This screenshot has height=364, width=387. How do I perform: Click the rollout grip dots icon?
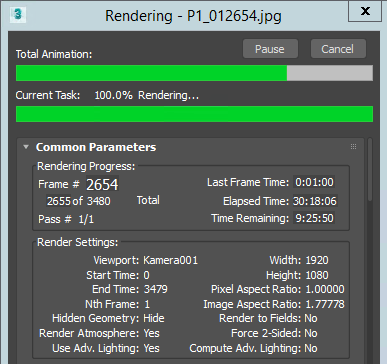(x=353, y=147)
